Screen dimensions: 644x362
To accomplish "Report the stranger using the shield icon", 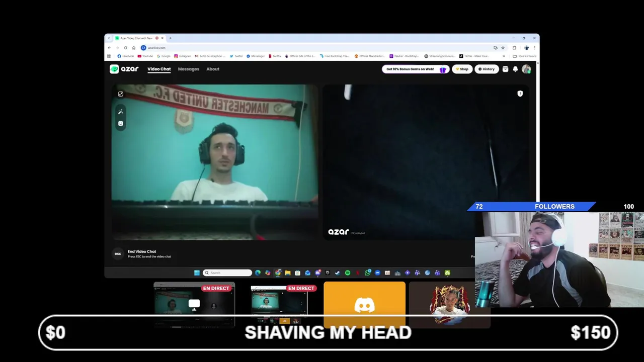I will pyautogui.click(x=520, y=94).
